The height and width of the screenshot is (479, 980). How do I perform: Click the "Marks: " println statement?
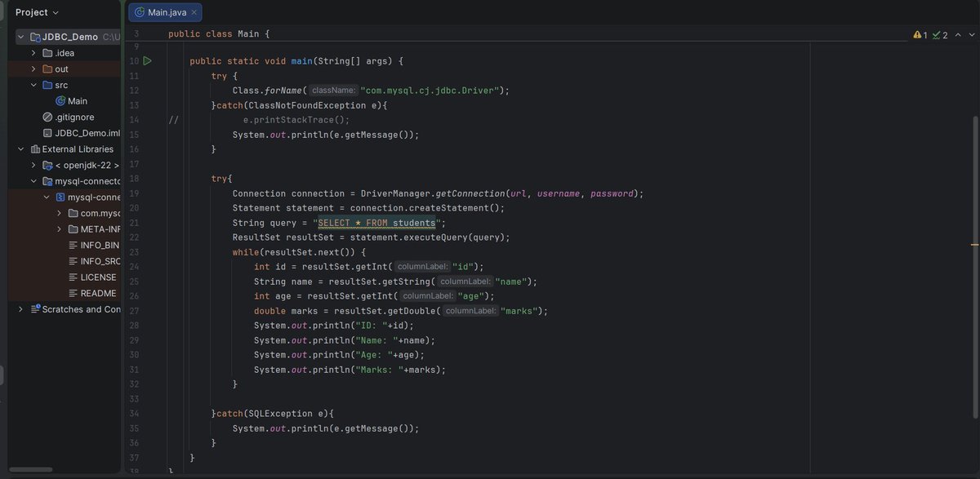(x=350, y=370)
